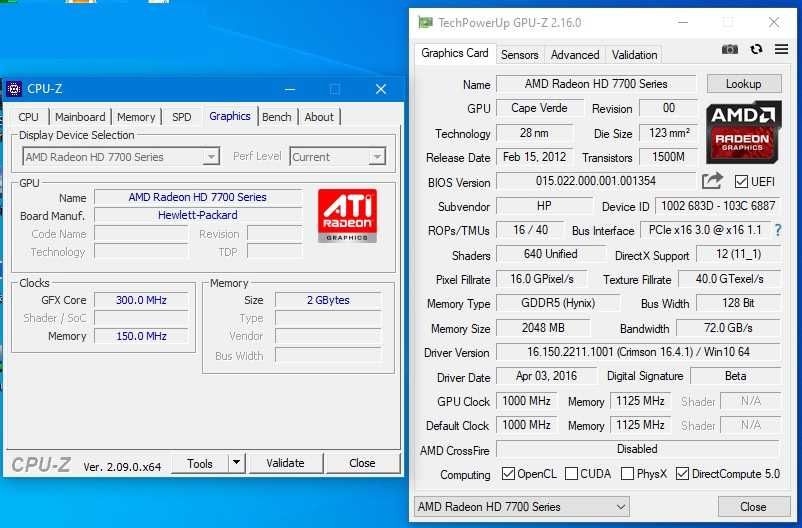Open the Perf Level dropdown

click(x=337, y=157)
